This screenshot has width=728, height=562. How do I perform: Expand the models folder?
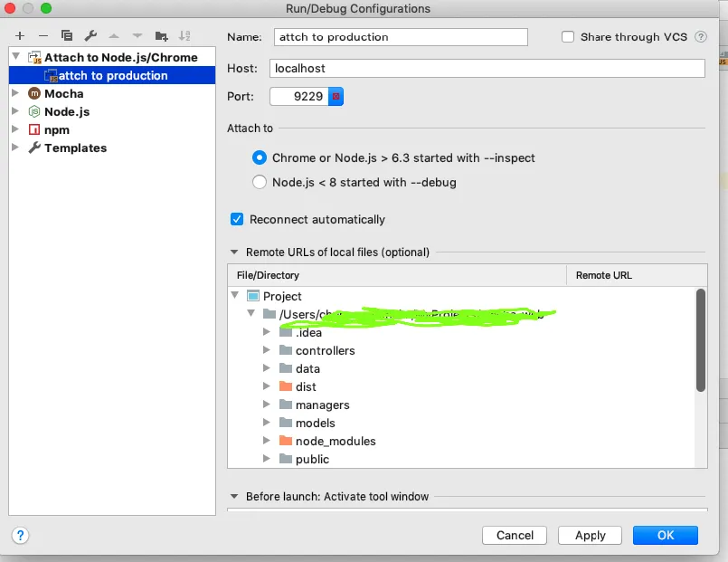tap(267, 423)
